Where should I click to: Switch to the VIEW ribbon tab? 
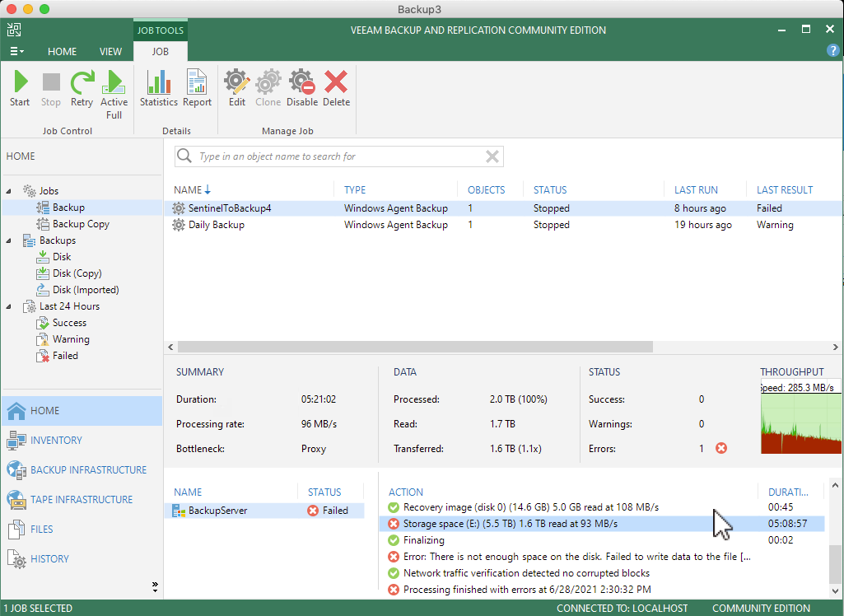click(x=110, y=51)
